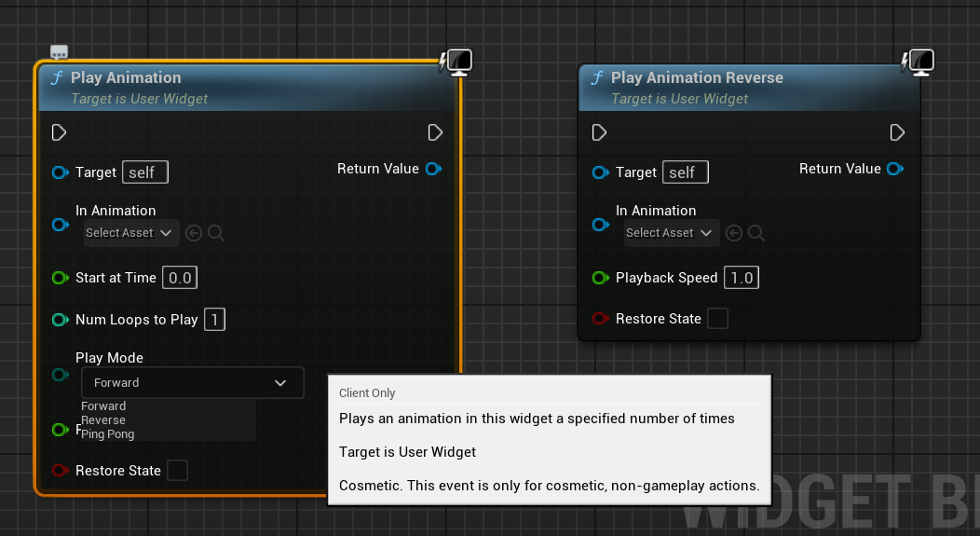Click the input execution pin on Play Animation
Screen dimensions: 980x536
[x=60, y=132]
